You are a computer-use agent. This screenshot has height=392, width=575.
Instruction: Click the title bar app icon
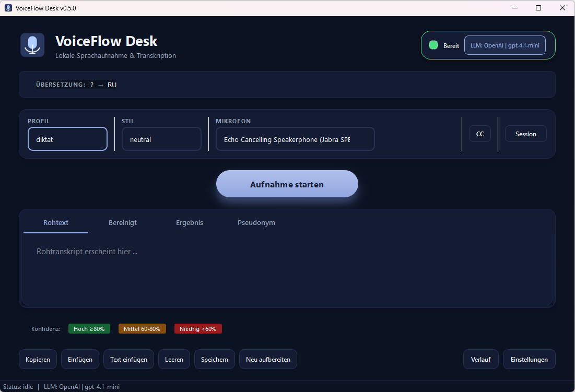coord(8,8)
